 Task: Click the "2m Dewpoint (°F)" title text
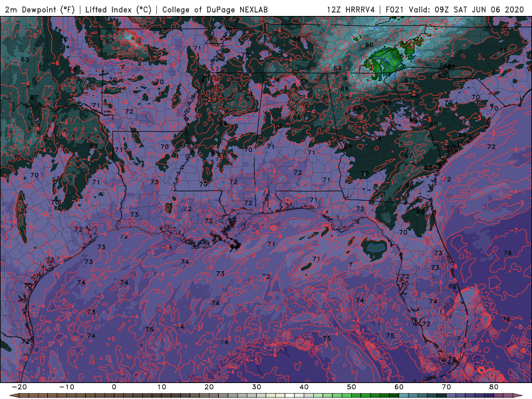point(40,9)
